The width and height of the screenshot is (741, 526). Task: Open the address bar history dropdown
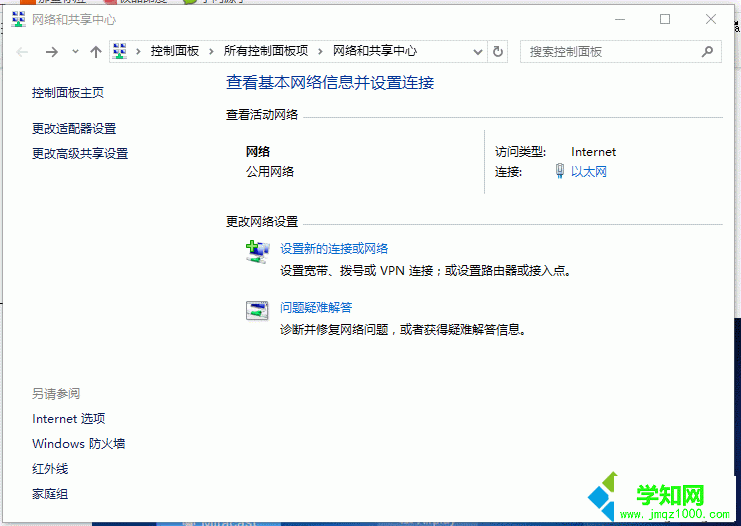pos(478,52)
